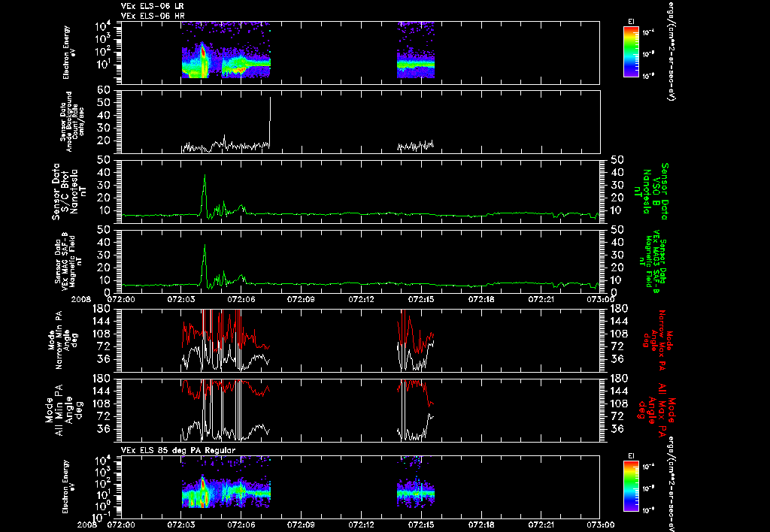The width and height of the screenshot is (770, 532).
Task: Click the top spectrogram color bar
Action: [x=631, y=52]
